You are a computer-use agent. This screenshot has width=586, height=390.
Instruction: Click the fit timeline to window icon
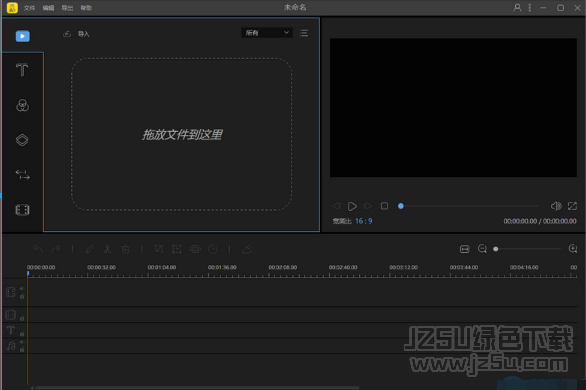click(465, 249)
